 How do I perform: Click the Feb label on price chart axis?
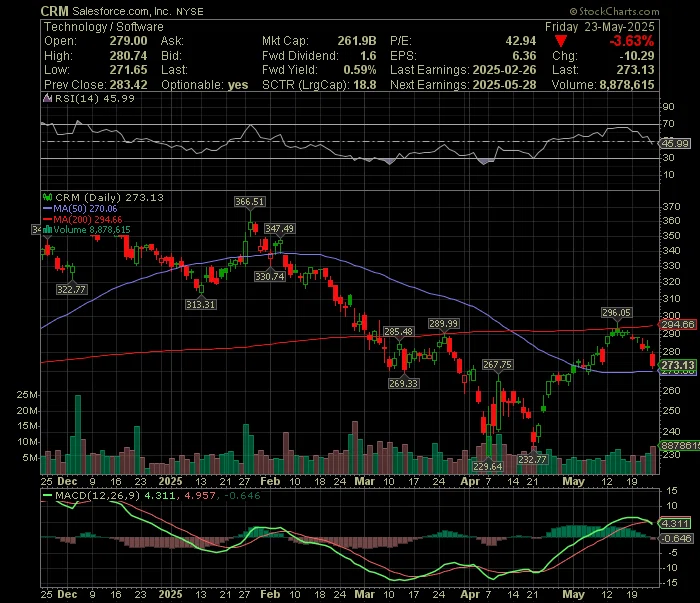pos(270,481)
